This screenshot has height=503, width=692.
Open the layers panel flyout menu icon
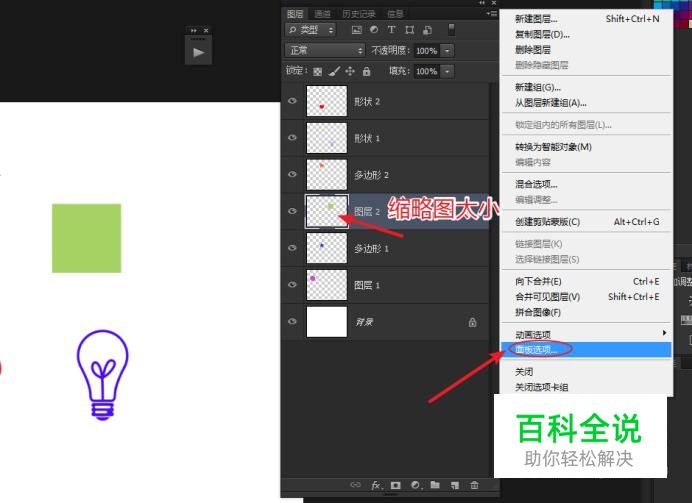pyautogui.click(x=492, y=14)
